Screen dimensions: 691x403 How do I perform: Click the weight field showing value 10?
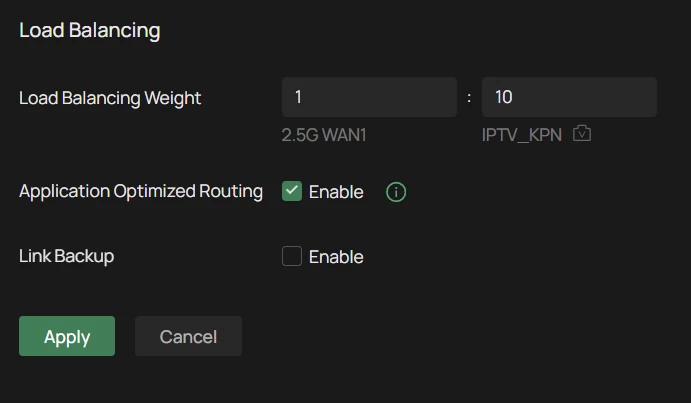point(569,97)
